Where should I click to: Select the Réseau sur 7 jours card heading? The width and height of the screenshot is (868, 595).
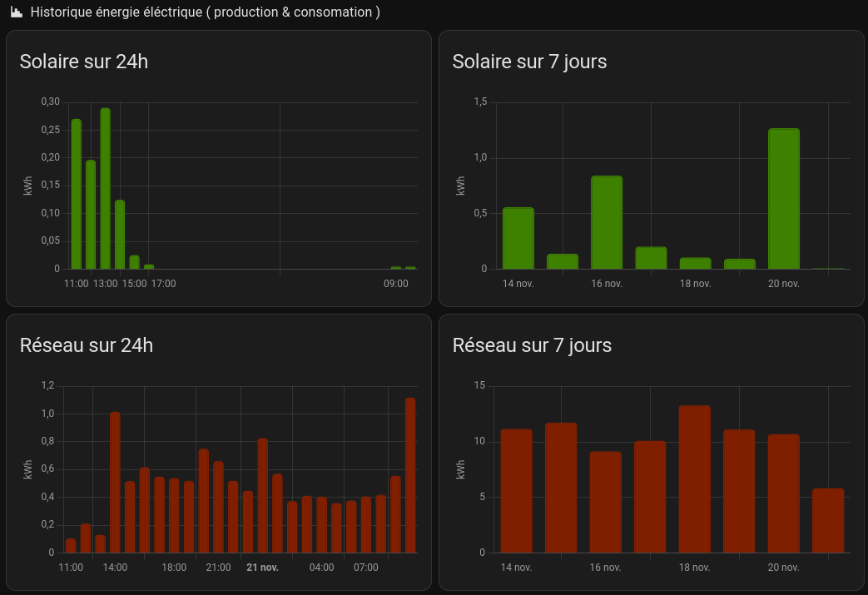(x=532, y=345)
